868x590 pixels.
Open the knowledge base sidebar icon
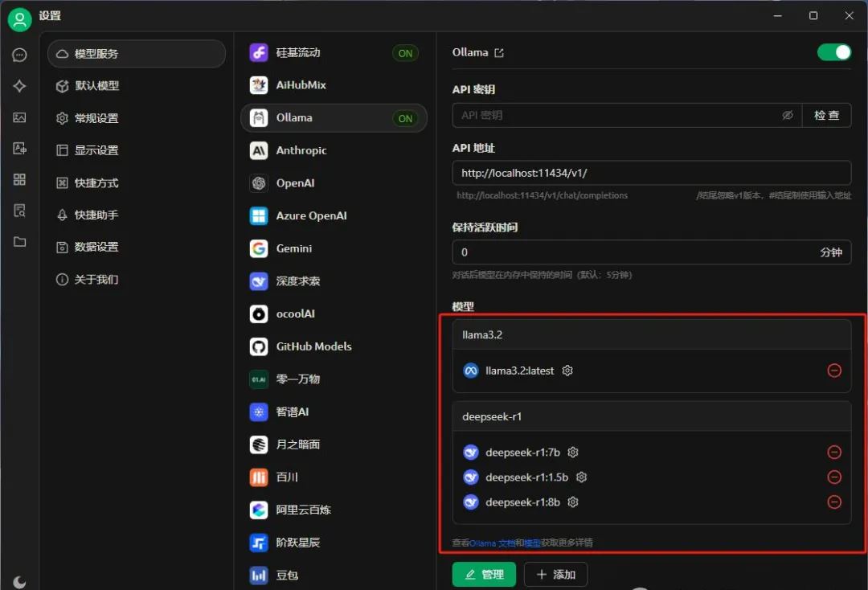pyautogui.click(x=19, y=211)
